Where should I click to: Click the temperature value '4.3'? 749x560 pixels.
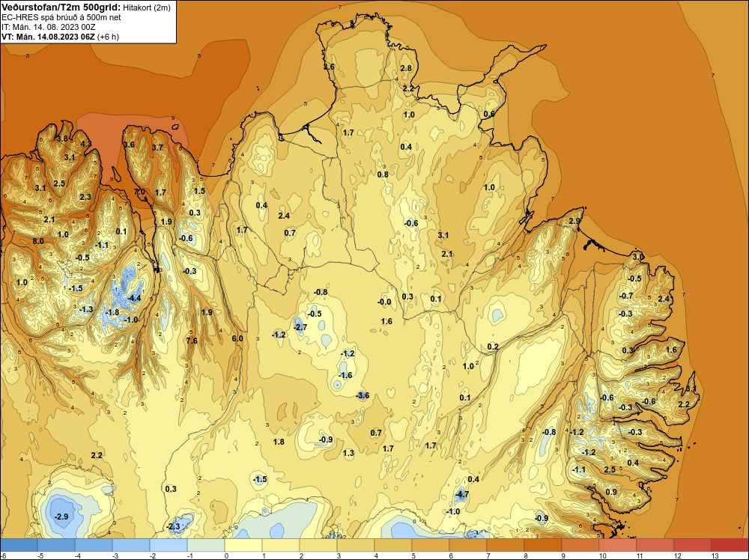(86, 144)
